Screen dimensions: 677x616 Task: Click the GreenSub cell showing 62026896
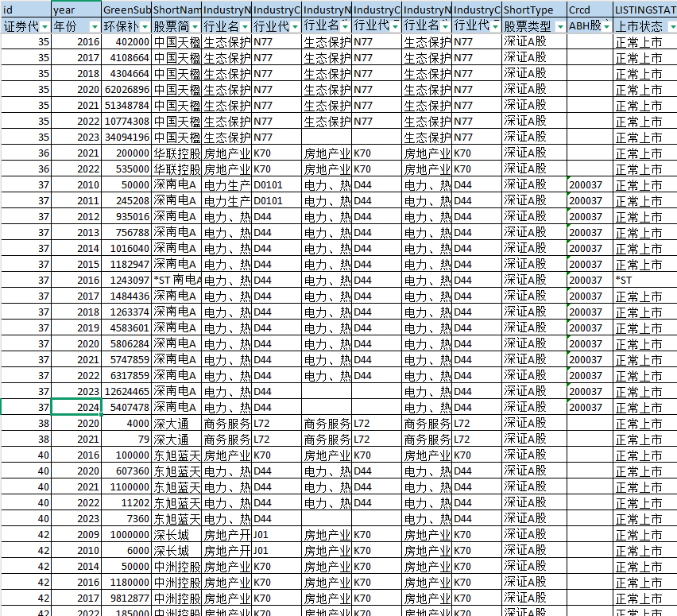[126, 90]
